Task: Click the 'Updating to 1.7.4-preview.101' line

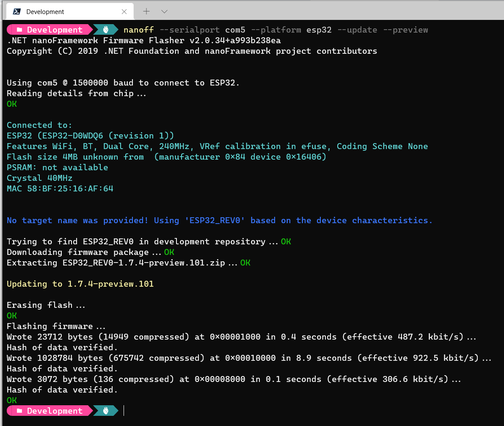Action: tap(80, 284)
